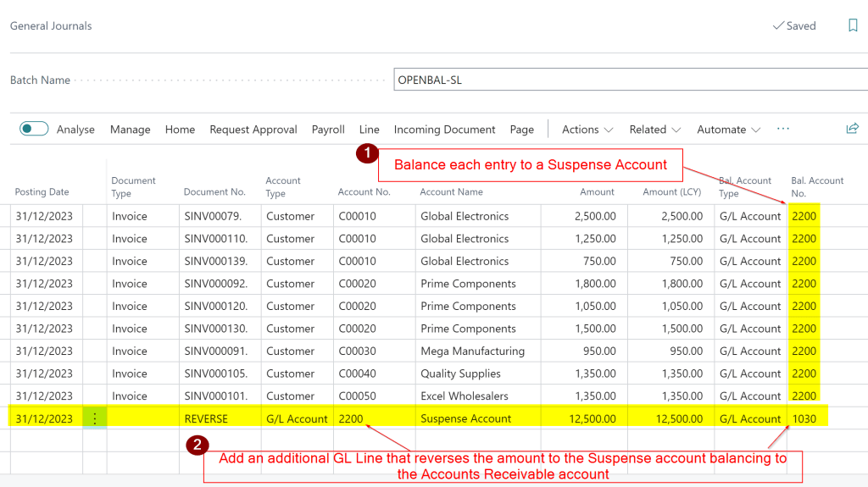868x487 pixels.
Task: Click the Suspense Account name cell
Action: pyautogui.click(x=465, y=418)
